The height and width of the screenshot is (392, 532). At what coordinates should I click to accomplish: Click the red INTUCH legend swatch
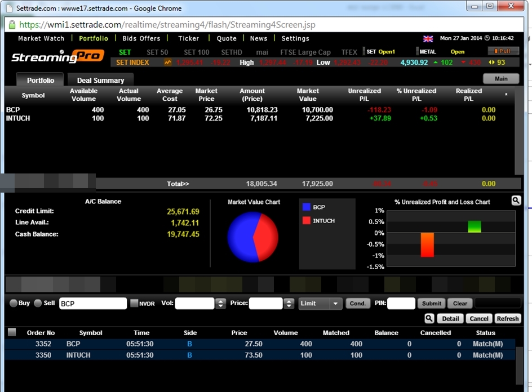(306, 220)
